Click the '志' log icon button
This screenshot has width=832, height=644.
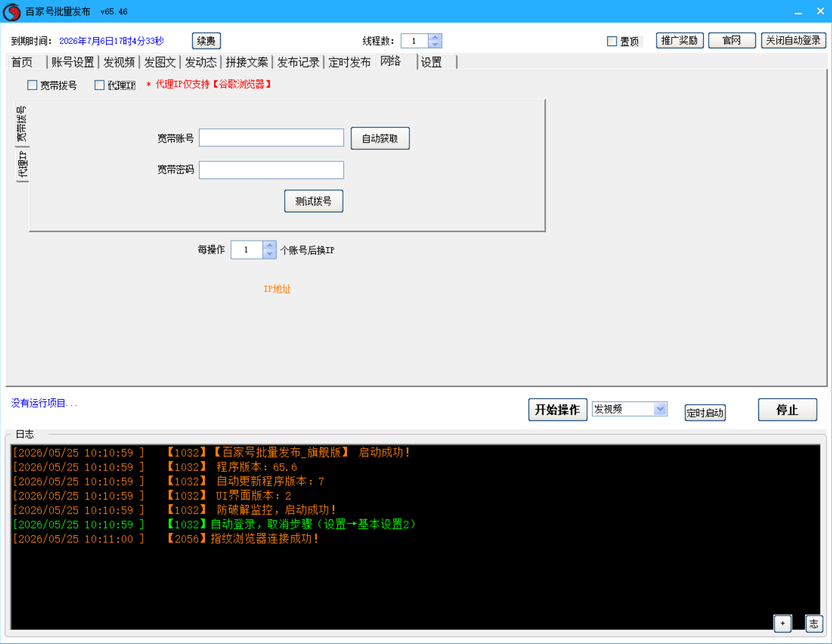coord(814,623)
